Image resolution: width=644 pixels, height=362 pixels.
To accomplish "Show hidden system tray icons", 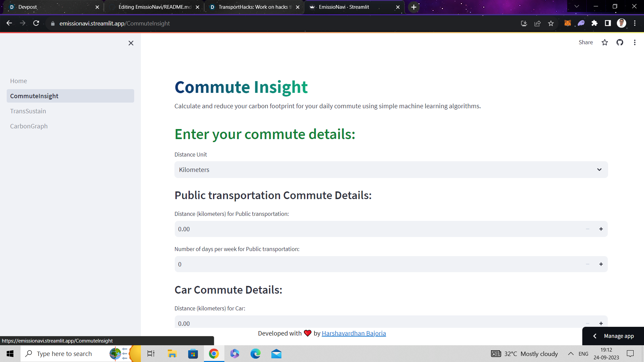I will (571, 354).
